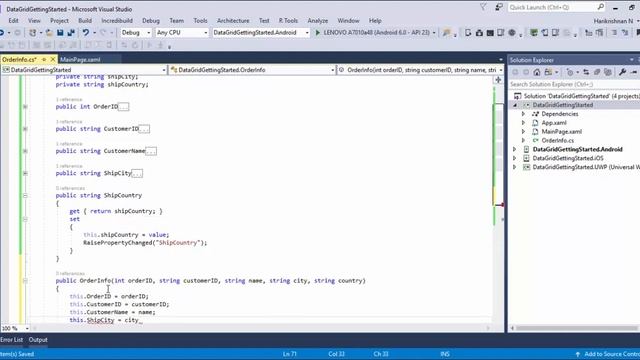Open Properties wrench in Solution Explorer
Image resolution: width=640 pixels, height=360 pixels.
tap(622, 72)
